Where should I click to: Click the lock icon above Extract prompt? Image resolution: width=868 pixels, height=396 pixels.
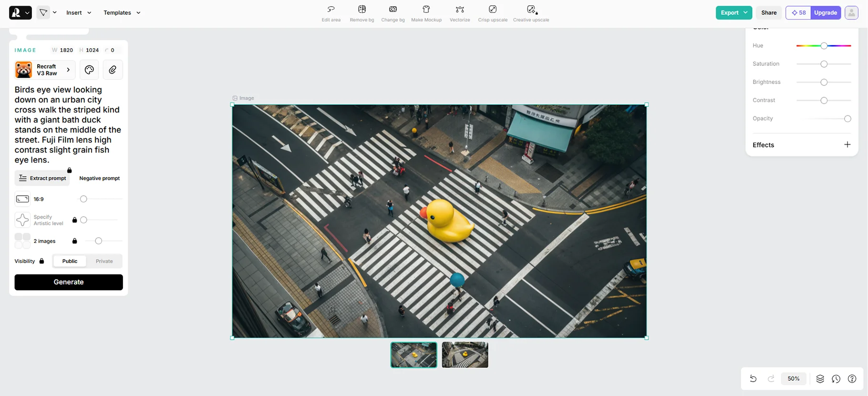tap(69, 170)
